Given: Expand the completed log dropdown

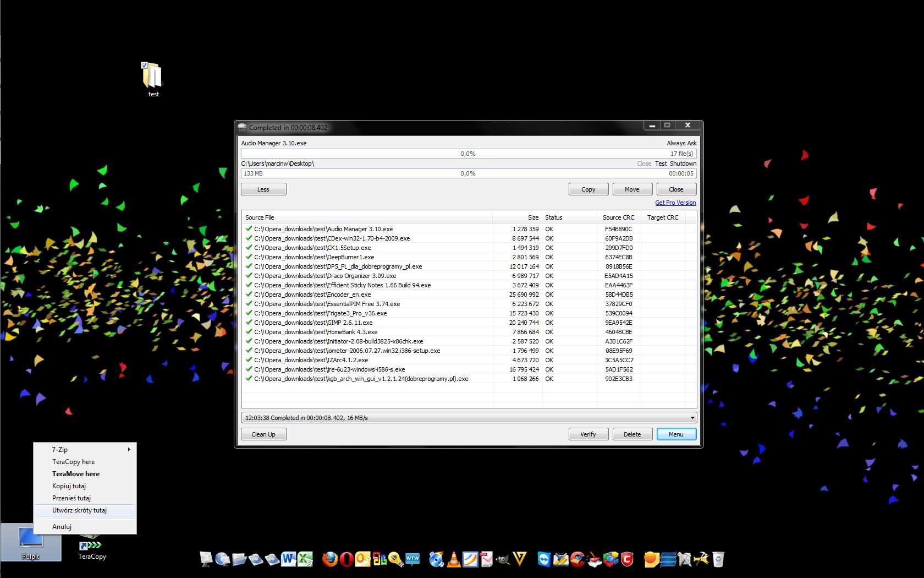Looking at the screenshot, I should tap(692, 418).
